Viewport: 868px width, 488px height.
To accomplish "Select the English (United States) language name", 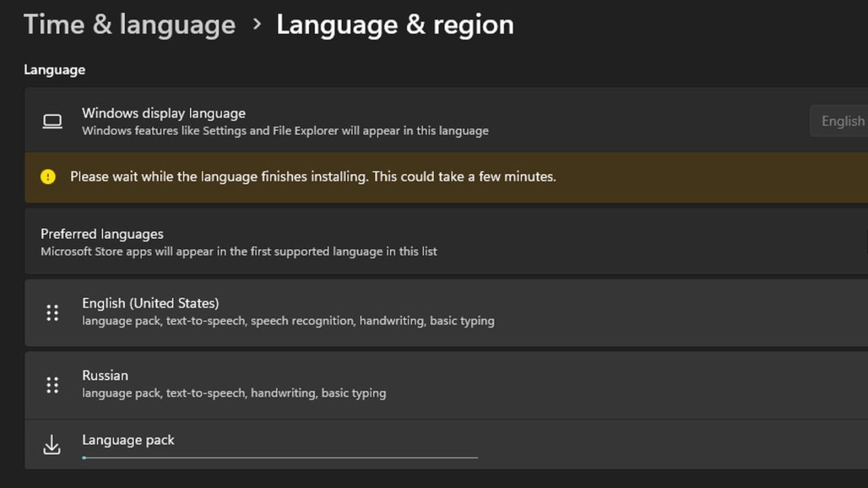I will point(151,303).
